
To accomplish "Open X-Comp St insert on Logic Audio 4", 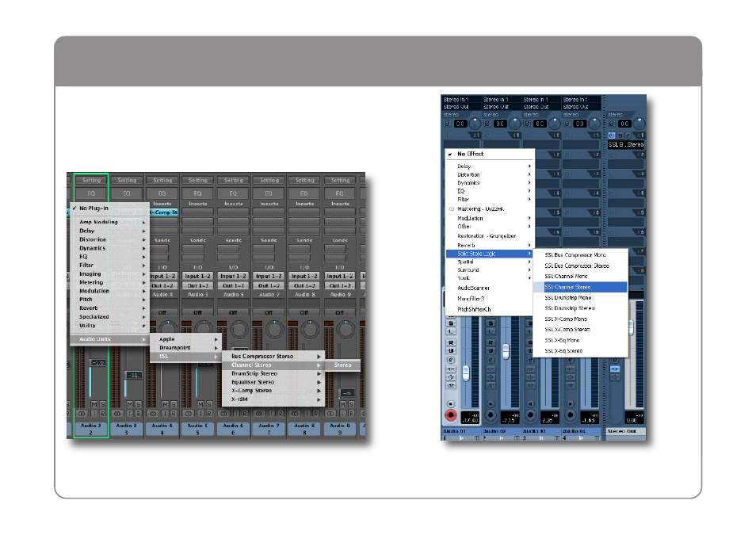I will point(163,212).
